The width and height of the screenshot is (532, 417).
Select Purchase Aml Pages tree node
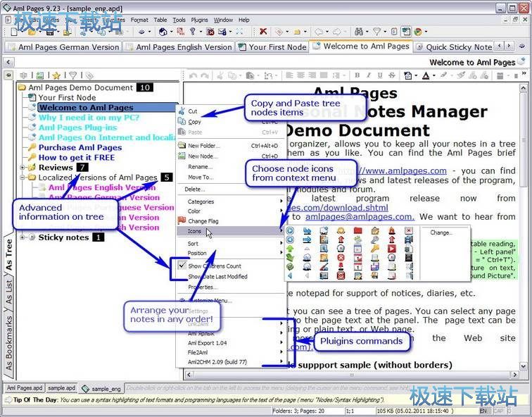pos(80,148)
